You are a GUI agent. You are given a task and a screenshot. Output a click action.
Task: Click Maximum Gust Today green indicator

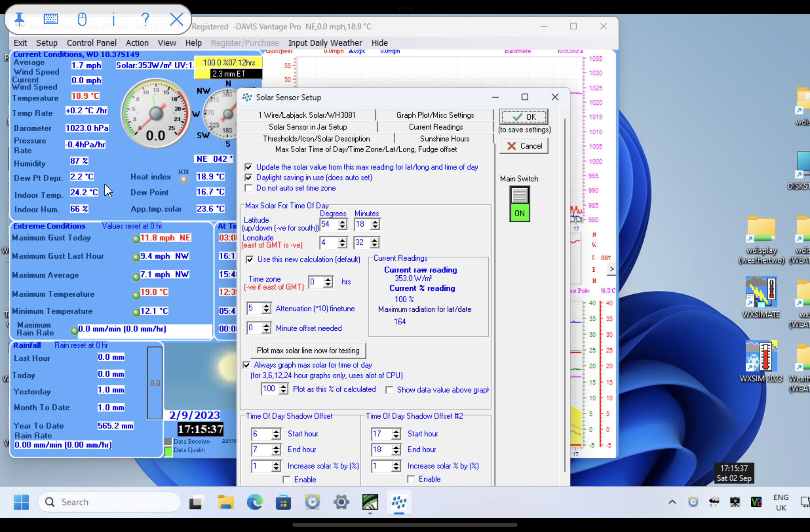tap(136, 239)
